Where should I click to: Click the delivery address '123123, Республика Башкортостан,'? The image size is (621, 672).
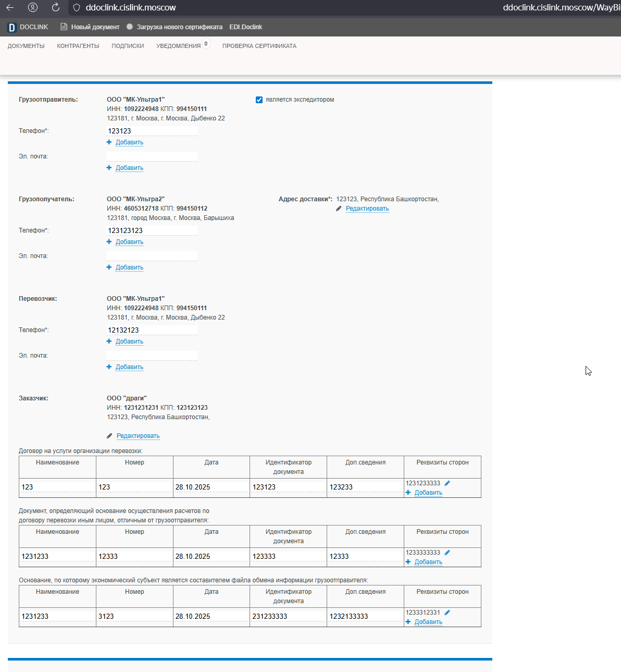coord(388,199)
